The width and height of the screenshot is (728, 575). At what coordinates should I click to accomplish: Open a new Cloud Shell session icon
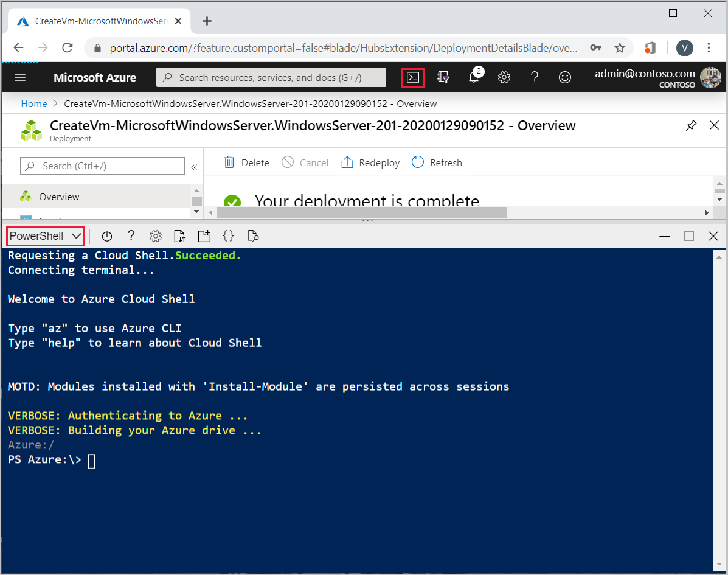[204, 236]
